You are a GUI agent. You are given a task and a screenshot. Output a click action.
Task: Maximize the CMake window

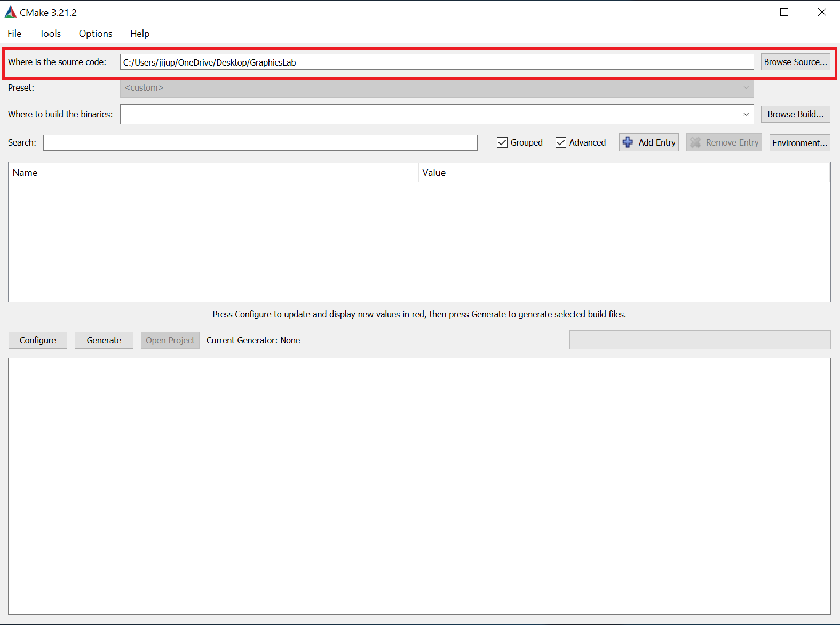(784, 12)
